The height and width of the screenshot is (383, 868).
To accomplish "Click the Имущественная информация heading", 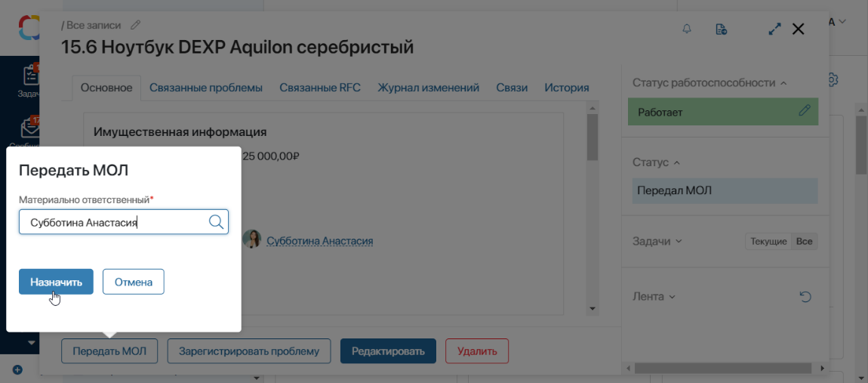I will tap(180, 132).
